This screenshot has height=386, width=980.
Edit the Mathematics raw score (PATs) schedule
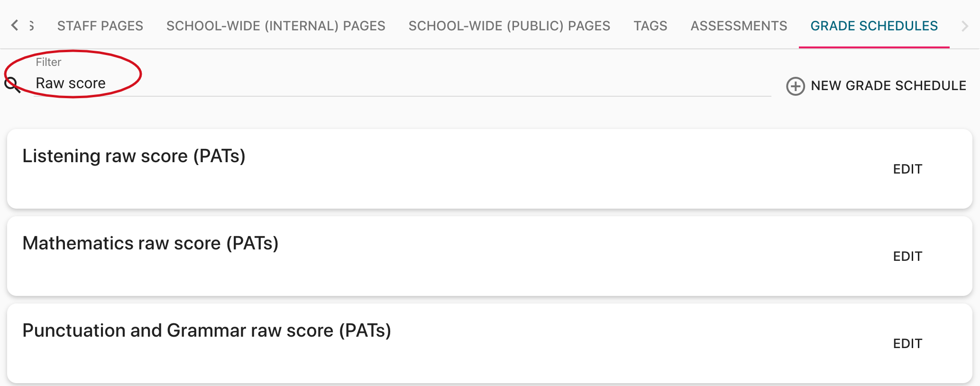pyautogui.click(x=907, y=257)
